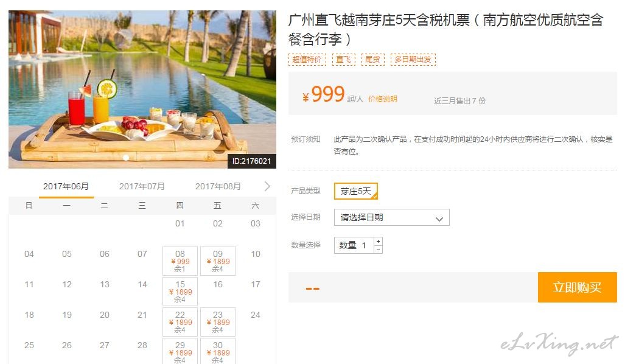625x364 pixels.
Task: Switch to the 2017年07月 tab
Action: coord(142,186)
